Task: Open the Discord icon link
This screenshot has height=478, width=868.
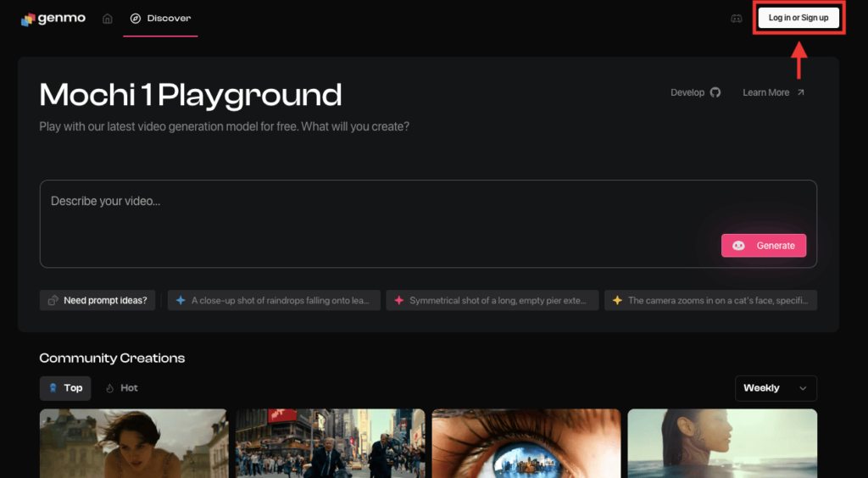Action: pyautogui.click(x=737, y=19)
